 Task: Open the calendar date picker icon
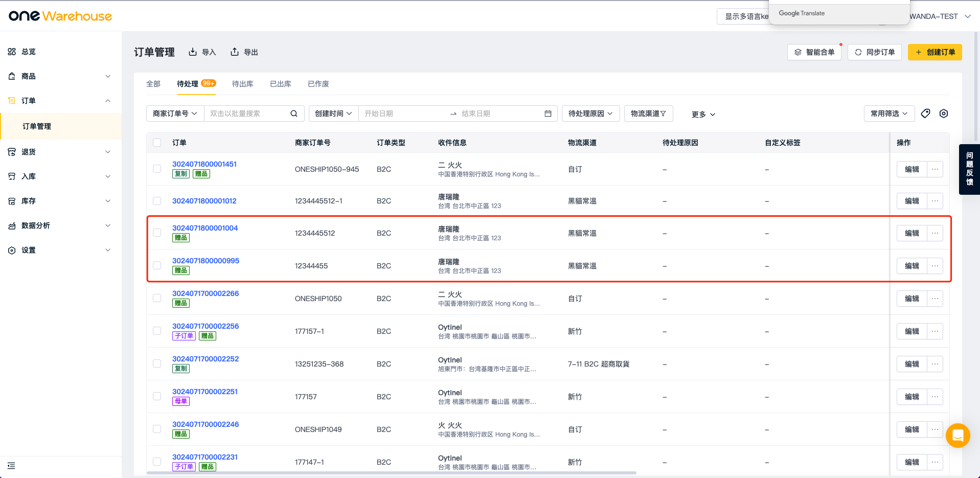coord(548,113)
